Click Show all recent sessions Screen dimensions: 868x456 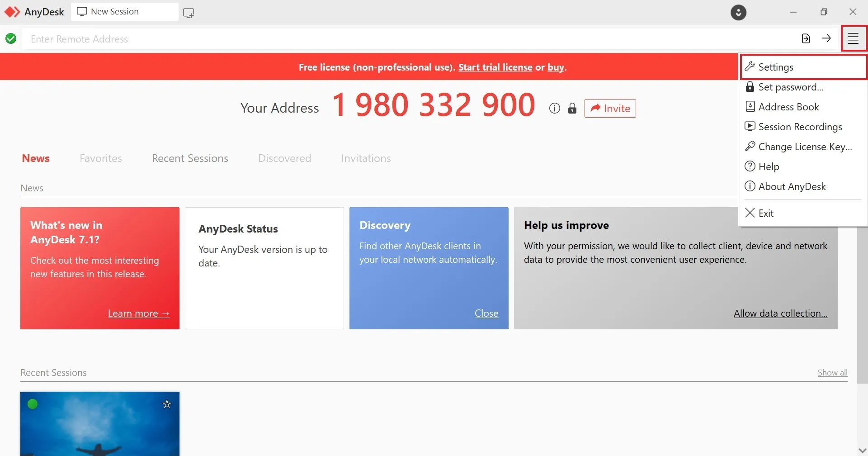pyautogui.click(x=832, y=372)
